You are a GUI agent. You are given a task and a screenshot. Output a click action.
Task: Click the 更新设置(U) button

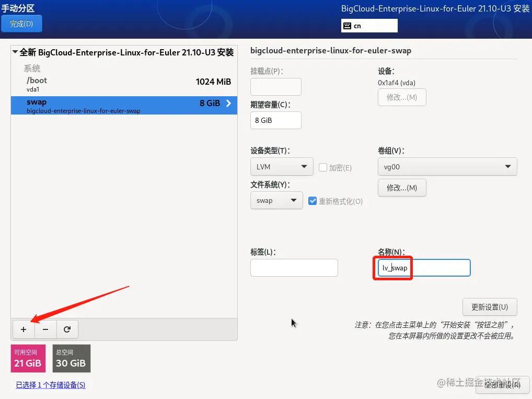(490, 307)
